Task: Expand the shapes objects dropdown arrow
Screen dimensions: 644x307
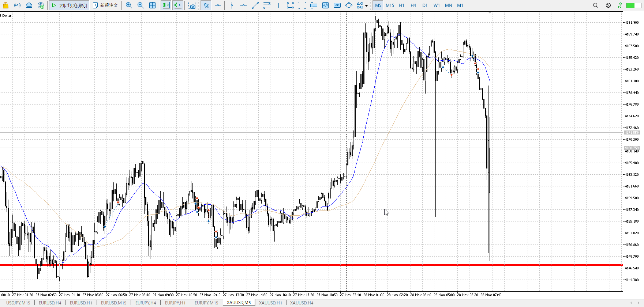Action: pyautogui.click(x=366, y=6)
